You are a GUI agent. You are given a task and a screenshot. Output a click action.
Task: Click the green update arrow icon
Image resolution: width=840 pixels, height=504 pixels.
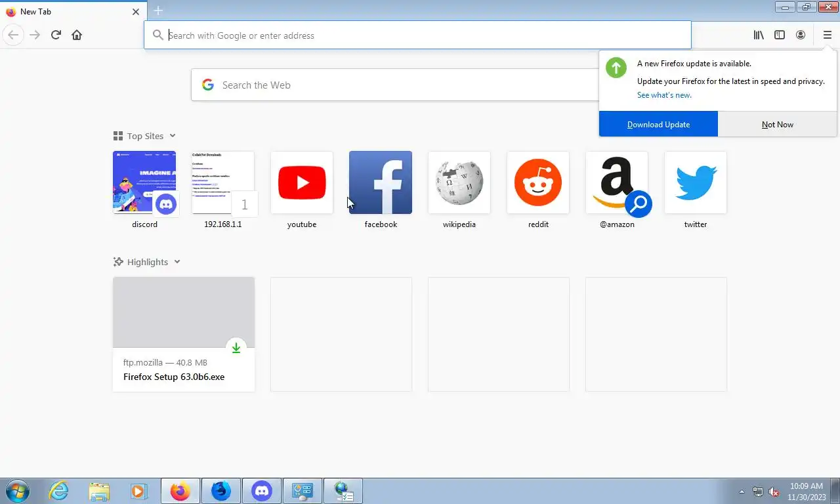tap(616, 68)
